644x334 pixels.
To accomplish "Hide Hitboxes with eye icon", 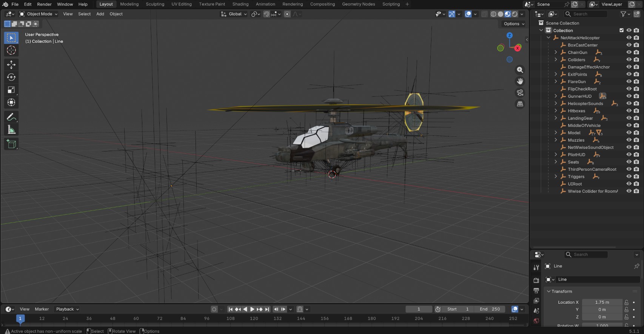I will point(629,111).
